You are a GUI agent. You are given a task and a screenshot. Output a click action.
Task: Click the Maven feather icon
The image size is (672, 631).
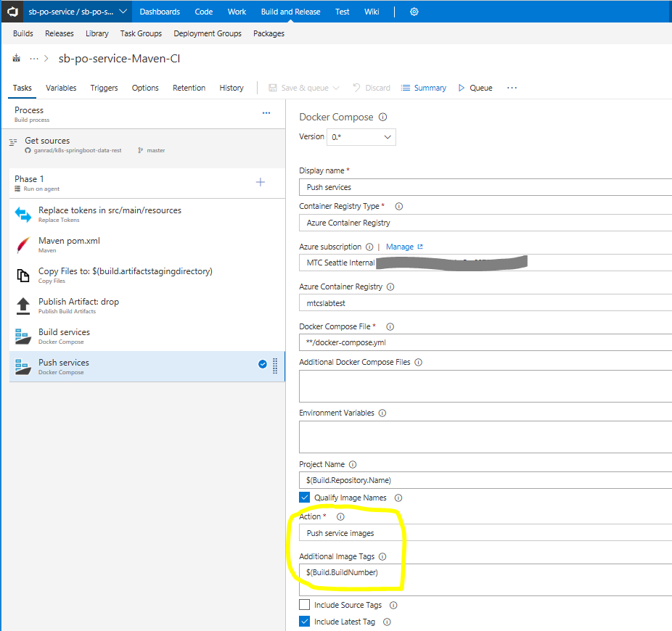(23, 245)
